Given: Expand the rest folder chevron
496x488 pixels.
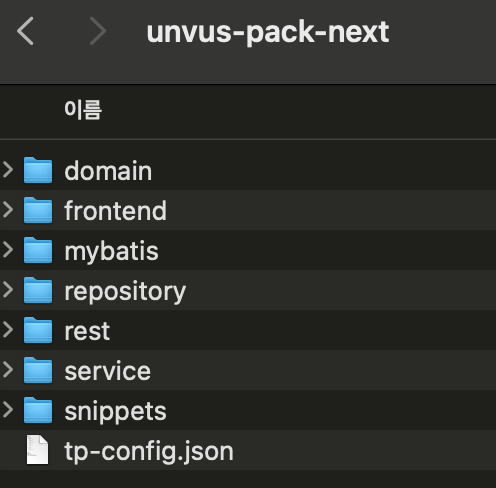Looking at the screenshot, I should (x=8, y=329).
